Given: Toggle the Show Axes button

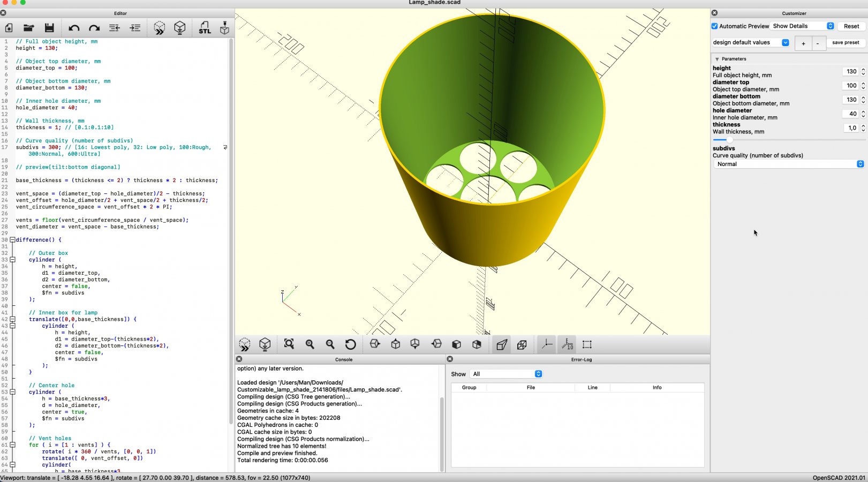Looking at the screenshot, I should click(547, 344).
